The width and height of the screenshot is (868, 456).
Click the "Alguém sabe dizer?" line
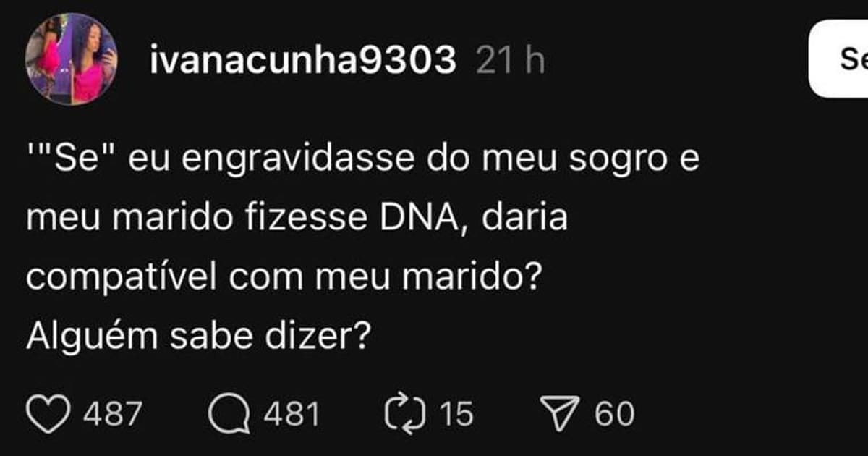[x=194, y=338]
